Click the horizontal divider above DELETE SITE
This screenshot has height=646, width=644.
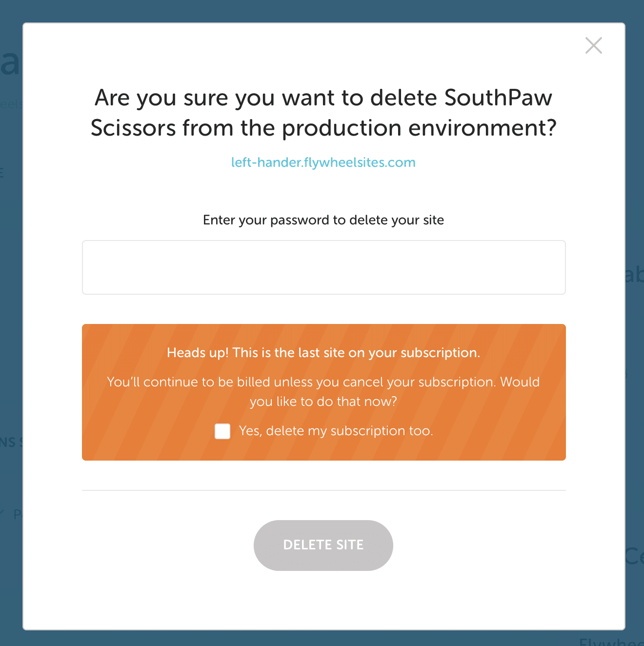pos(323,490)
